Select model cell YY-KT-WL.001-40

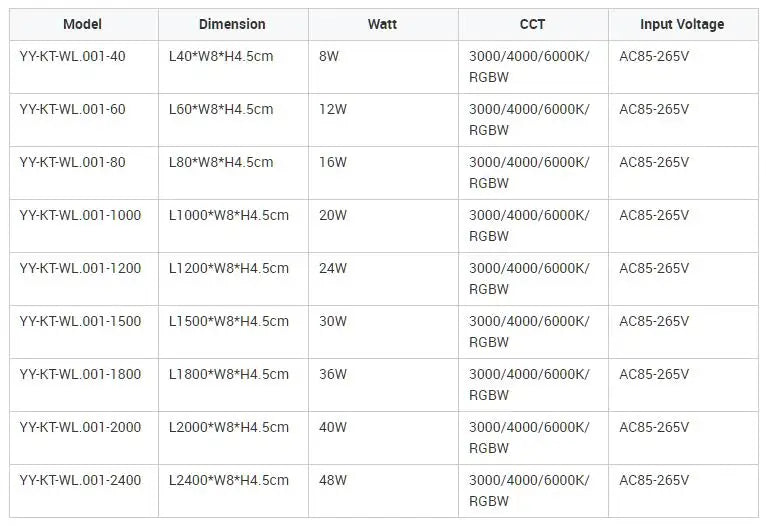[x=84, y=67]
